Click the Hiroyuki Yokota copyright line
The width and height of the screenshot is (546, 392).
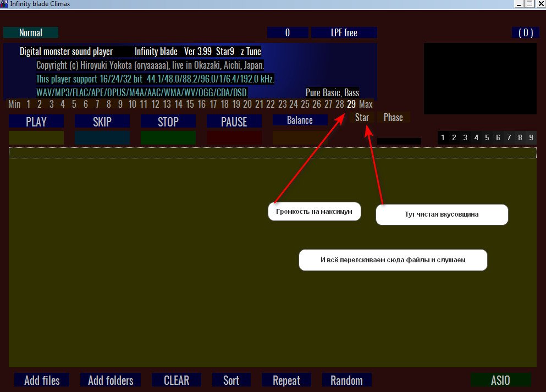point(150,65)
